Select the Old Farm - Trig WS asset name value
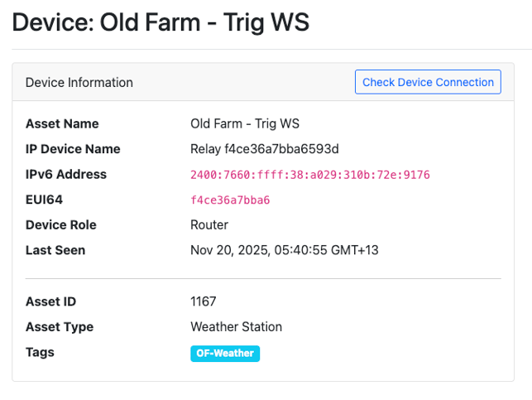 (x=245, y=124)
